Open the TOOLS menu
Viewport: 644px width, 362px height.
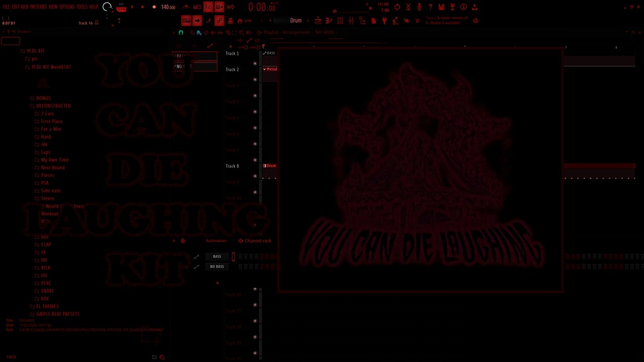tap(82, 7)
